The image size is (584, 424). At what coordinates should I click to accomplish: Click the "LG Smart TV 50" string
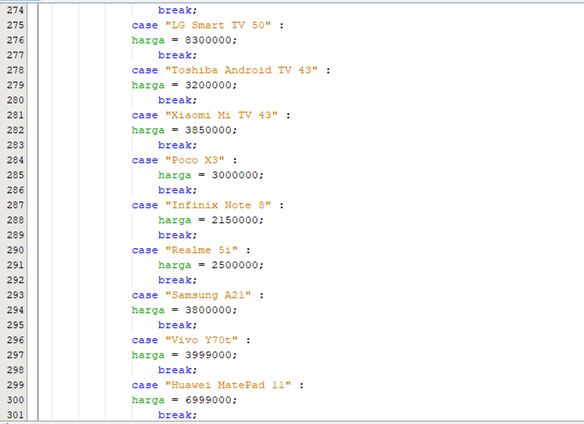coord(218,25)
